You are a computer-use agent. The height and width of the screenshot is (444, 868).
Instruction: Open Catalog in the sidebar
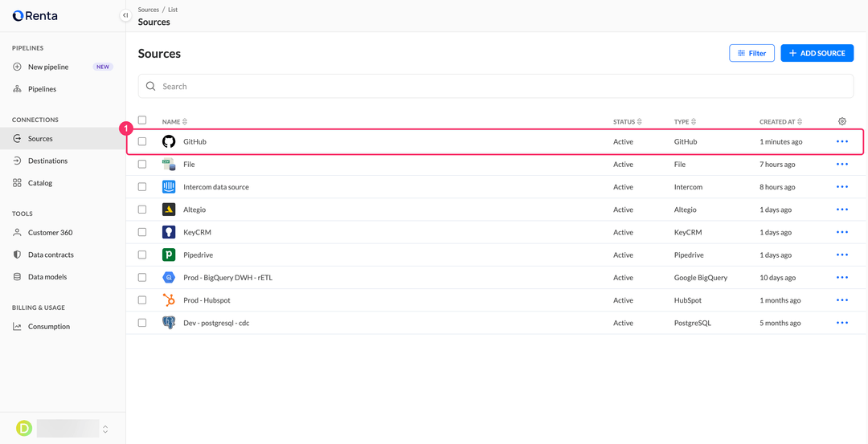pos(63,183)
